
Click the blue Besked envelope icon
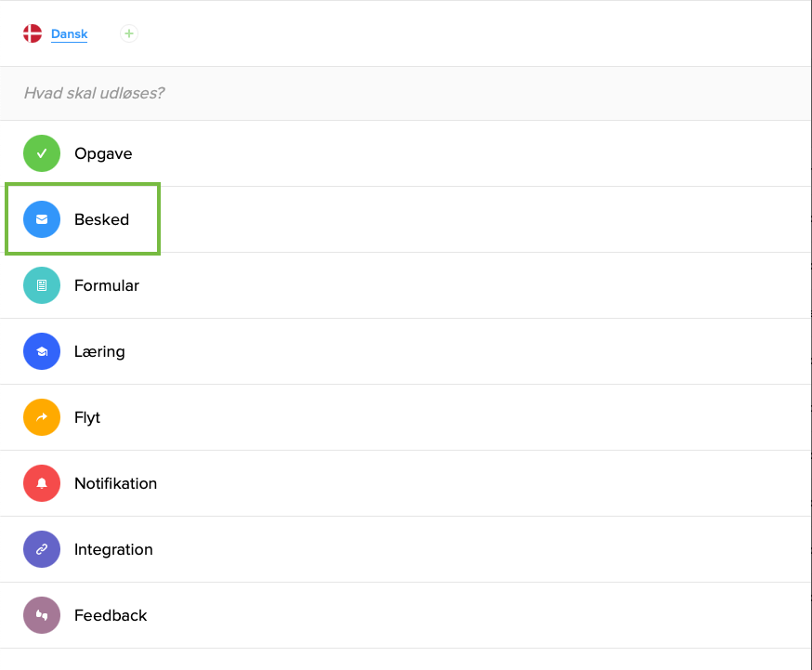click(42, 219)
